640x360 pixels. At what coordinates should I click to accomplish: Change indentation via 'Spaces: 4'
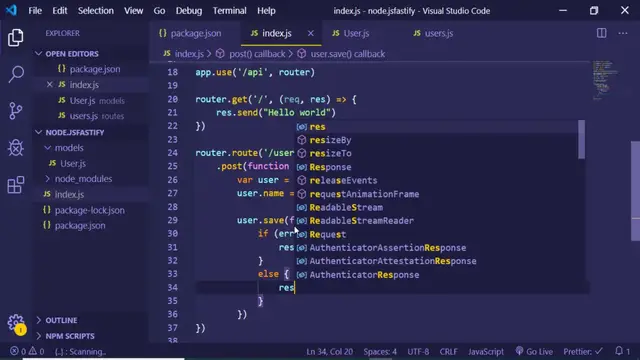380,351
